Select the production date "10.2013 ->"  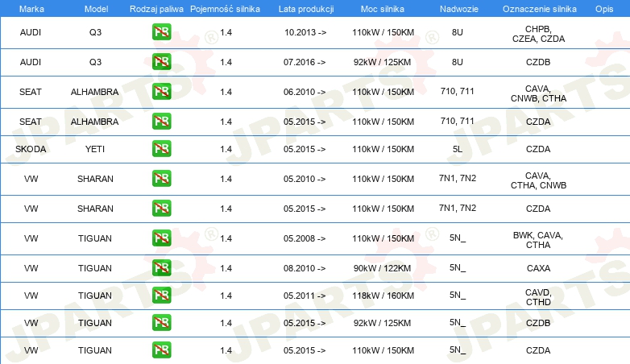tap(305, 32)
